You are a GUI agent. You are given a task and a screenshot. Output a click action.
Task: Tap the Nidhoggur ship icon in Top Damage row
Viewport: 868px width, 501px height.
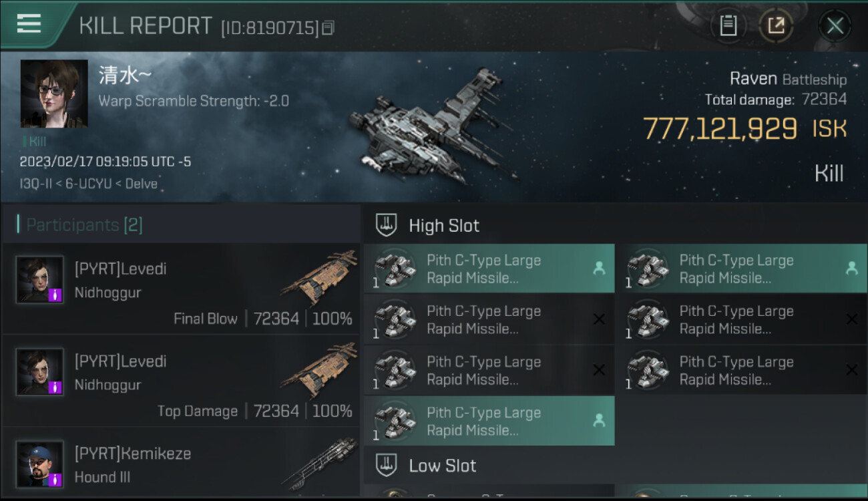coord(320,371)
